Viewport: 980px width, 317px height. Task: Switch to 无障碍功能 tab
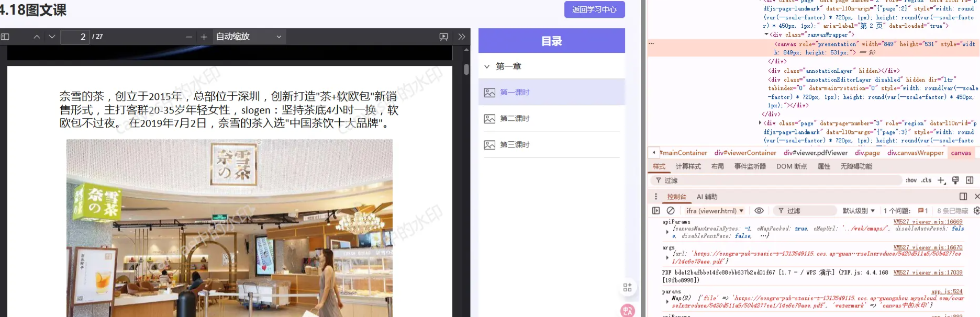(856, 166)
